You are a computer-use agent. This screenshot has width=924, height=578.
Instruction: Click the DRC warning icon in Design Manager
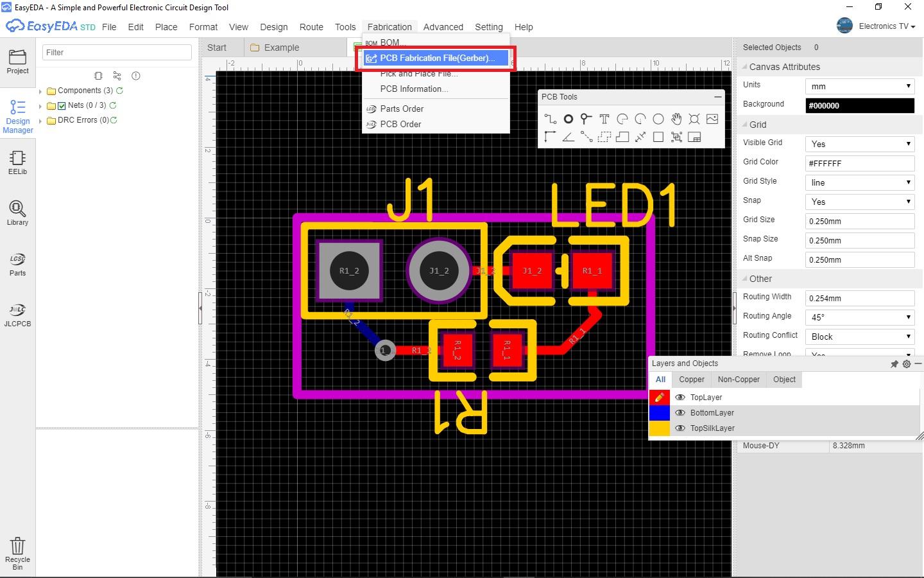135,76
